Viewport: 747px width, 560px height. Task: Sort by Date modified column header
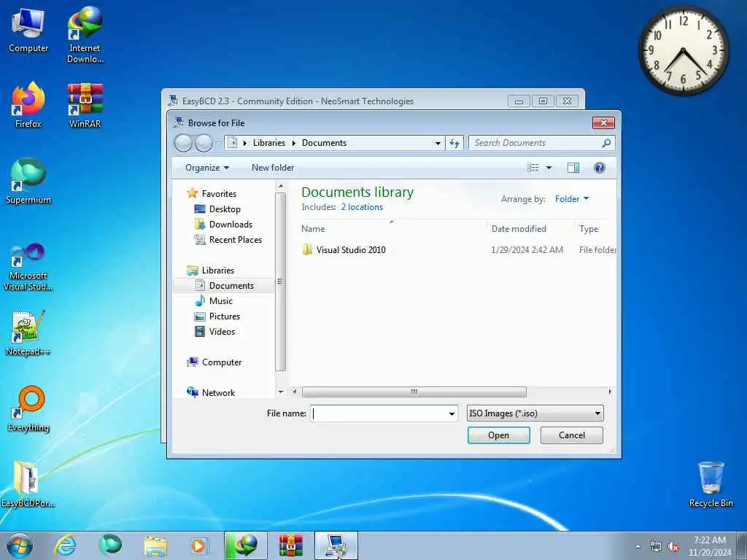[x=519, y=229]
